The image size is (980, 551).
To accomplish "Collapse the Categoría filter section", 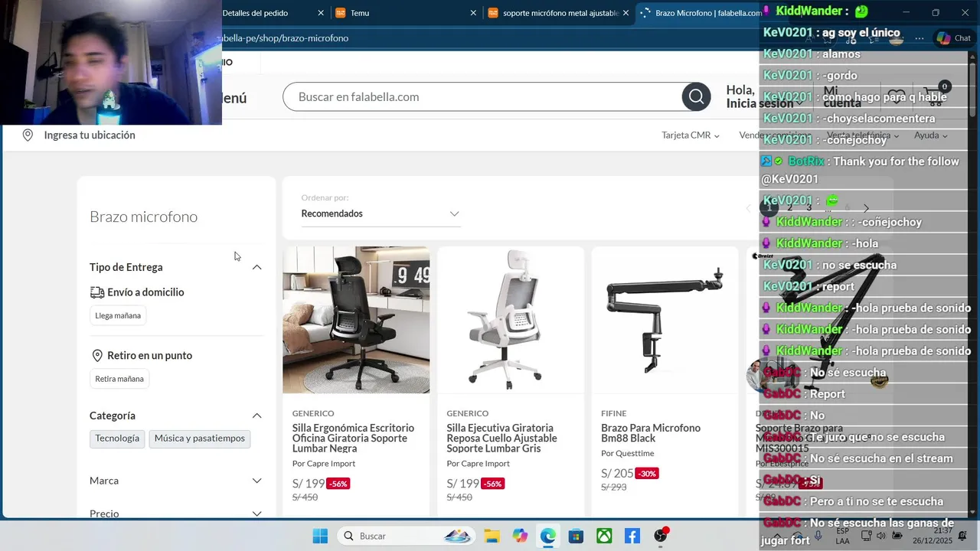I will pos(257,416).
